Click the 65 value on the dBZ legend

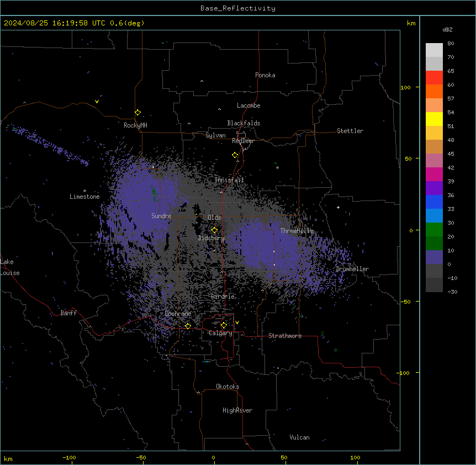point(451,71)
